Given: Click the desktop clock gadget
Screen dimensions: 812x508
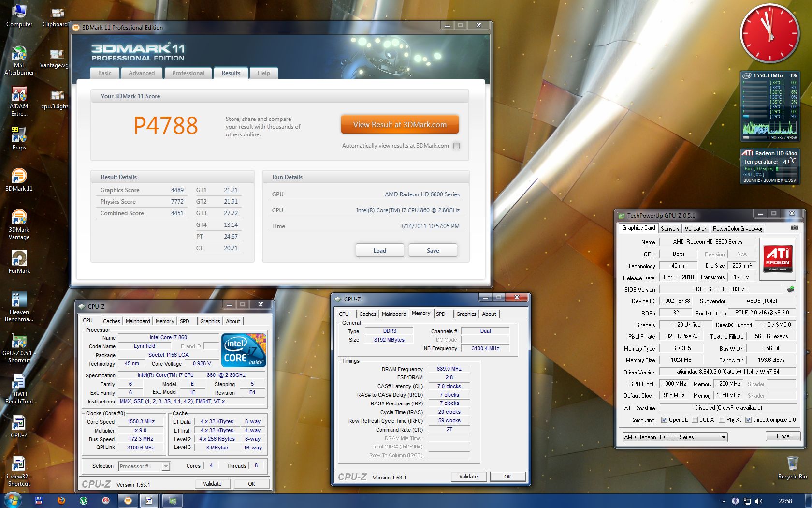Looking at the screenshot, I should [769, 33].
